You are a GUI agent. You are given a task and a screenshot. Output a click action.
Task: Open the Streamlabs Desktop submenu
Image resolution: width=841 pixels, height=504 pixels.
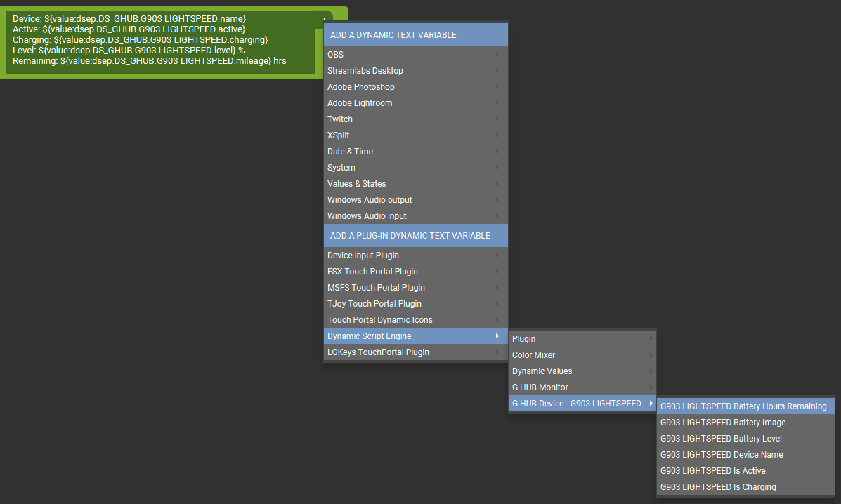[416, 71]
